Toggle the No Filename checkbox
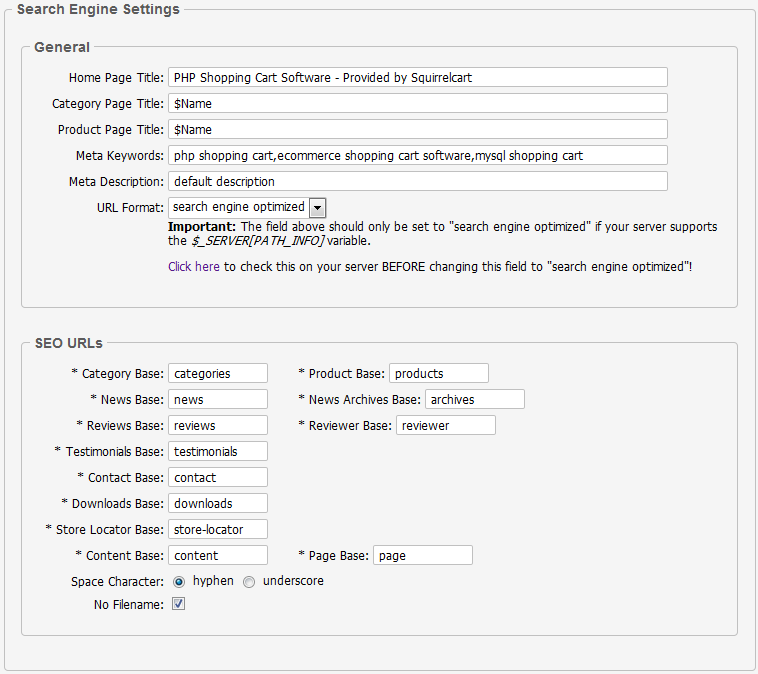Image resolution: width=758 pixels, height=674 pixels. (x=179, y=604)
